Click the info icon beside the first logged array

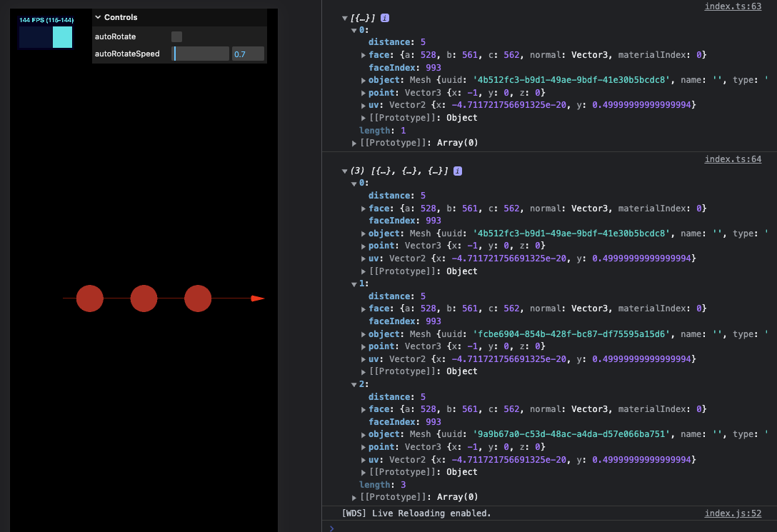[385, 18]
